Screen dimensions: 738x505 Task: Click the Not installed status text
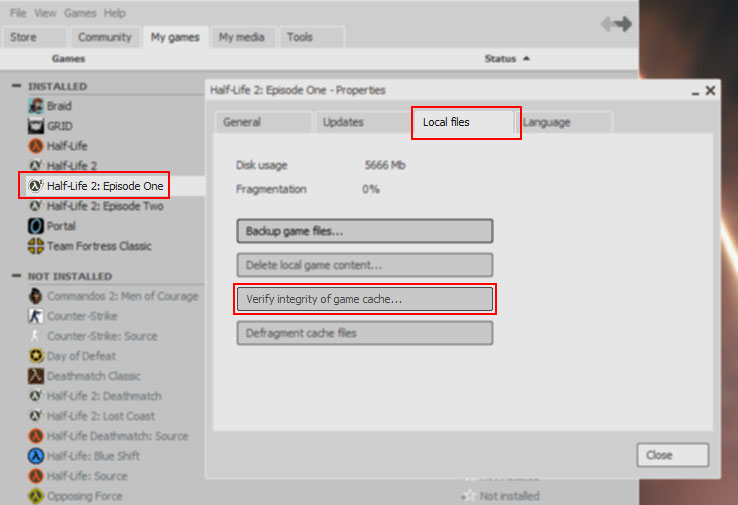pos(509,496)
